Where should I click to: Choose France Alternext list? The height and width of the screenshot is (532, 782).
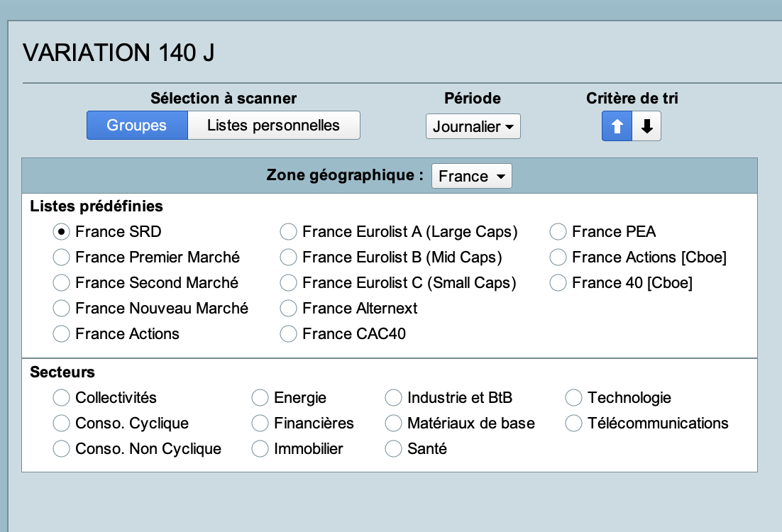pyautogui.click(x=289, y=309)
